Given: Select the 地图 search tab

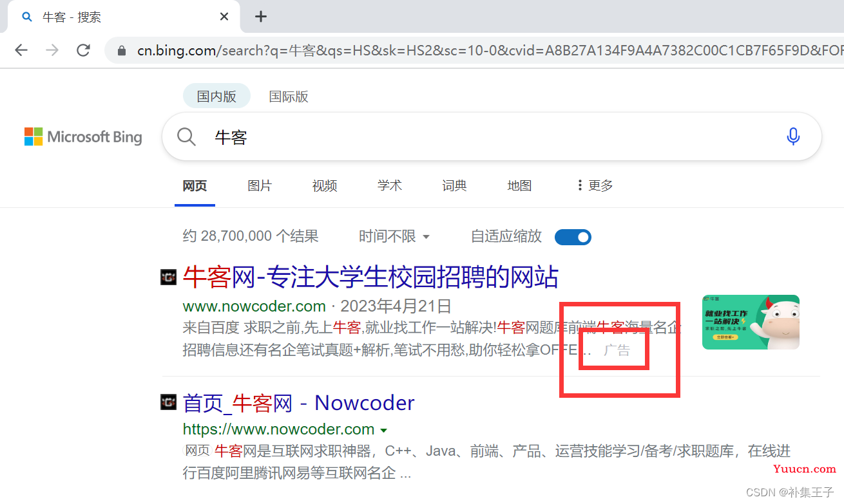Looking at the screenshot, I should tap(519, 185).
